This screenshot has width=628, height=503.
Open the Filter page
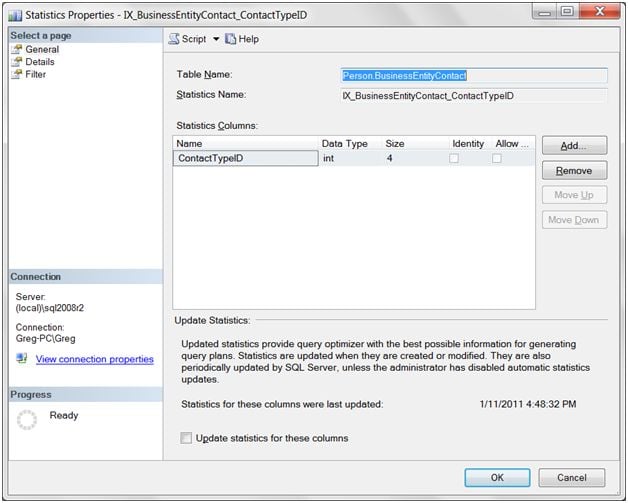point(36,74)
